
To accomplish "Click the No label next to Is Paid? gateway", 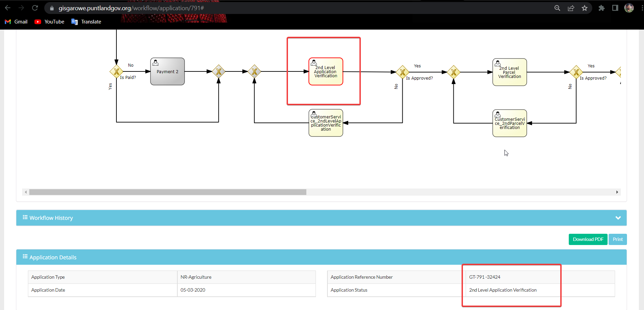I will point(131,65).
